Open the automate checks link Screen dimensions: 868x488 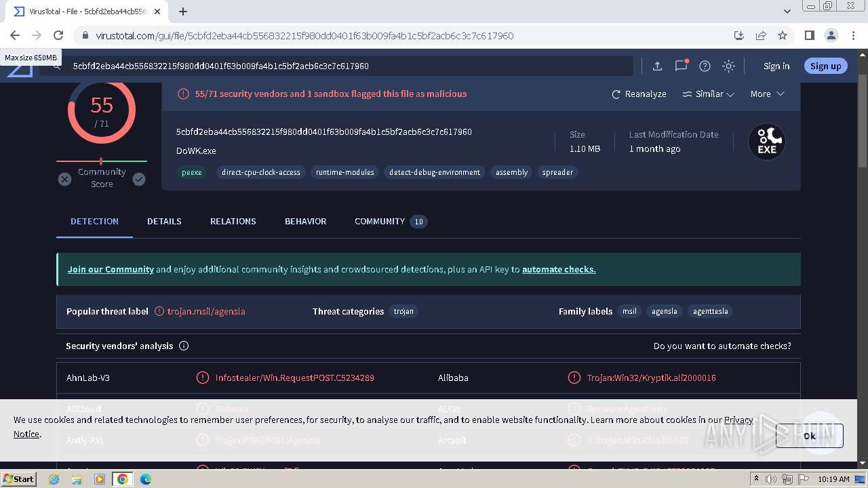pyautogui.click(x=559, y=269)
